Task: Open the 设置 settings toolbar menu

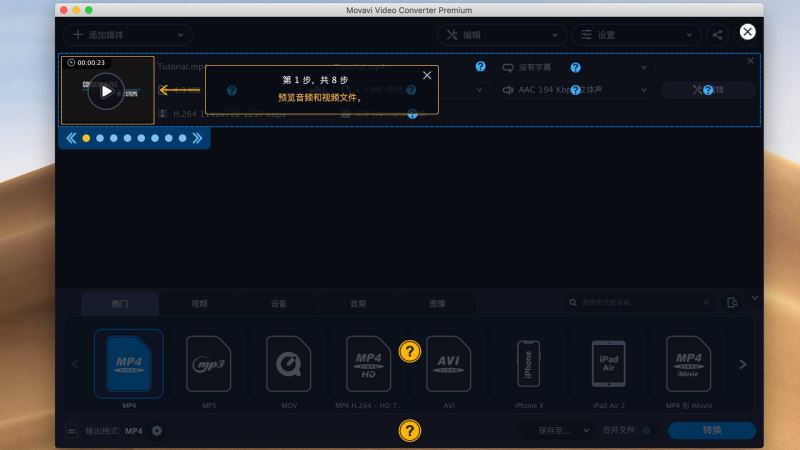Action: pyautogui.click(x=637, y=35)
